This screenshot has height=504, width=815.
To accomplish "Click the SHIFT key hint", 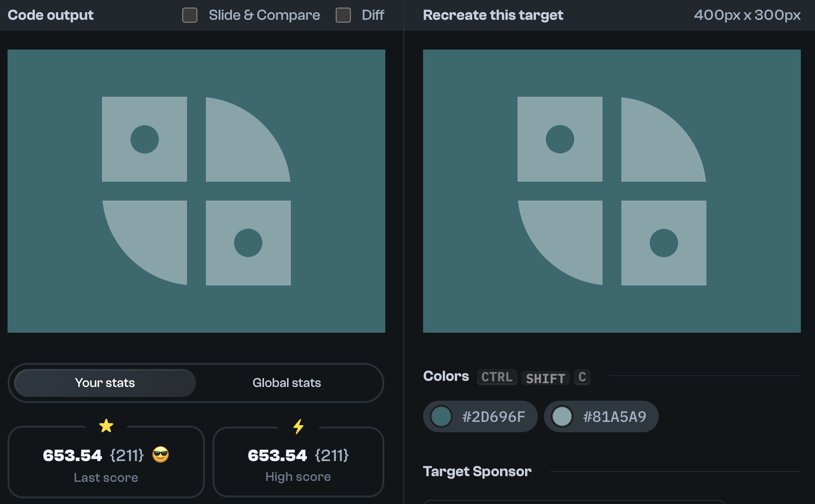I will 545,378.
